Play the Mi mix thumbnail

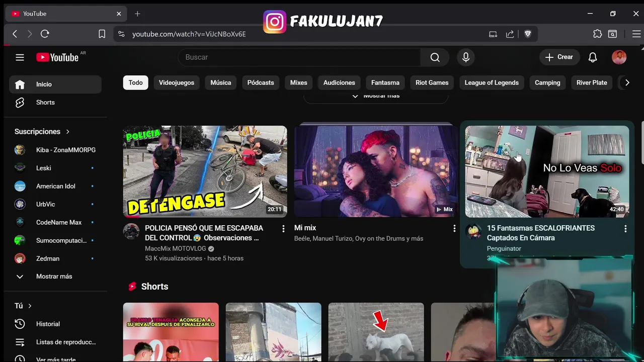(x=376, y=171)
